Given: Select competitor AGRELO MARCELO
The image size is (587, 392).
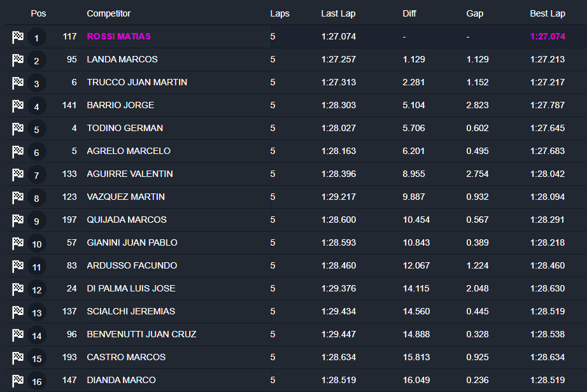Looking at the screenshot, I should 129,151.
